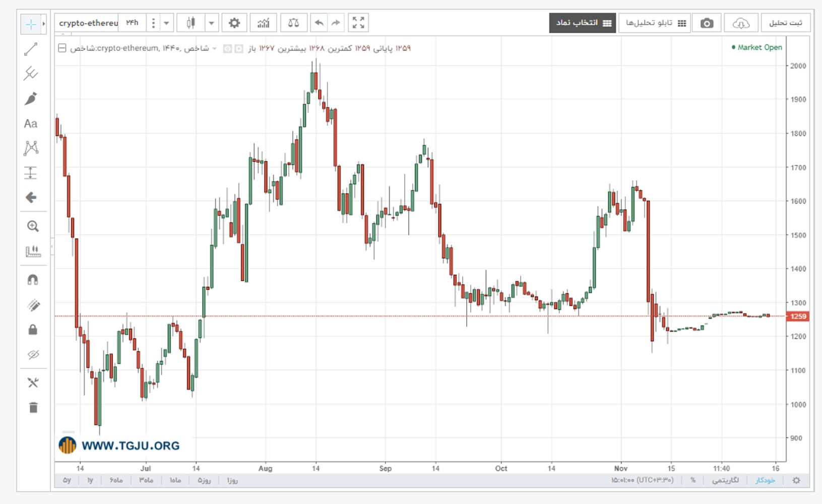The width and height of the screenshot is (822, 504).
Task: Toggle magnet mode for drawings
Action: coord(33,280)
